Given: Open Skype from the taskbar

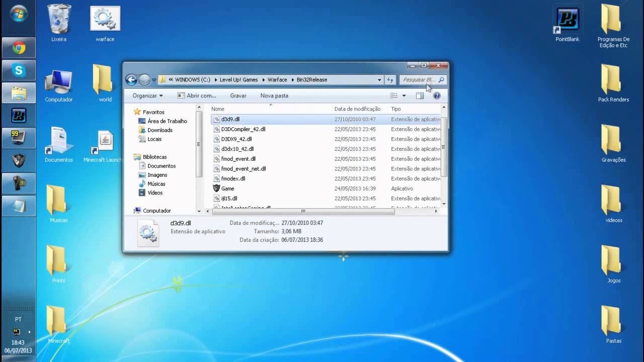Looking at the screenshot, I should (19, 71).
